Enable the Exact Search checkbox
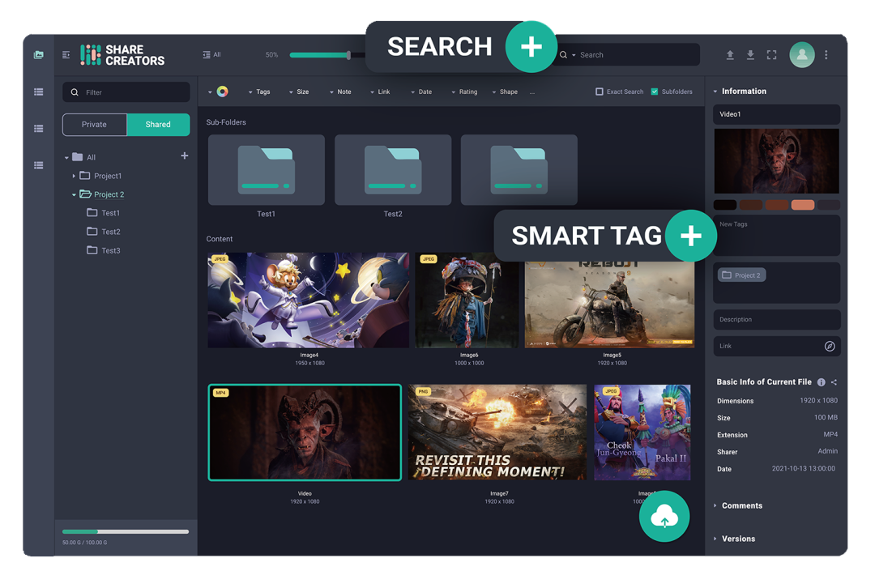Viewport: 875px width, 588px height. 600,92
